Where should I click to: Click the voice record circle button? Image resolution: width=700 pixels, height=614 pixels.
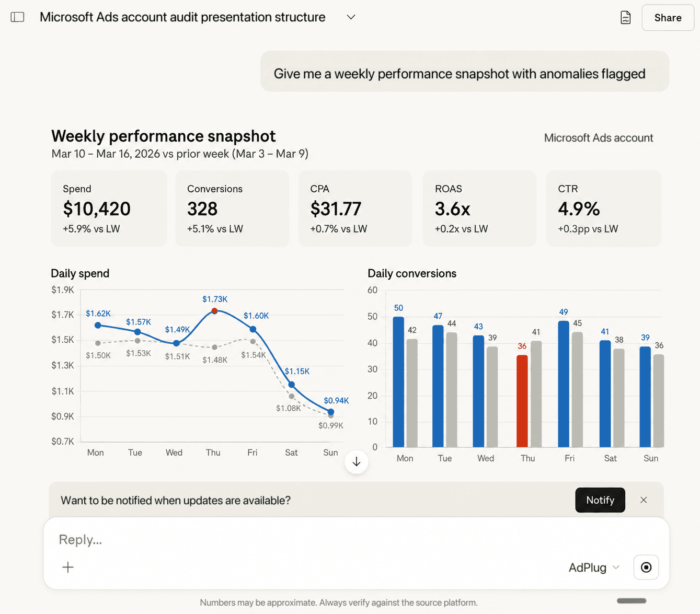[x=646, y=567]
